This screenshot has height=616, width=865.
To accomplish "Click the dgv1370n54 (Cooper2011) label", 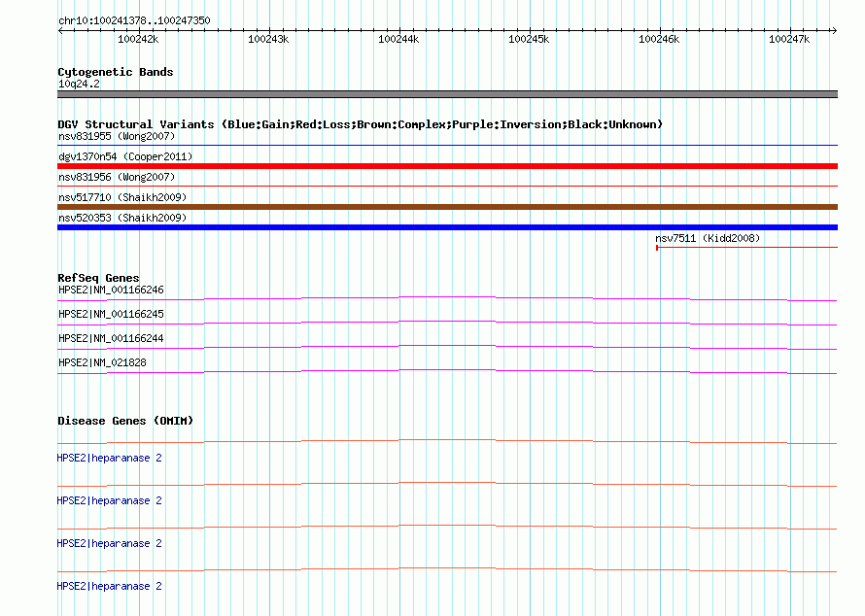I will tap(125, 156).
